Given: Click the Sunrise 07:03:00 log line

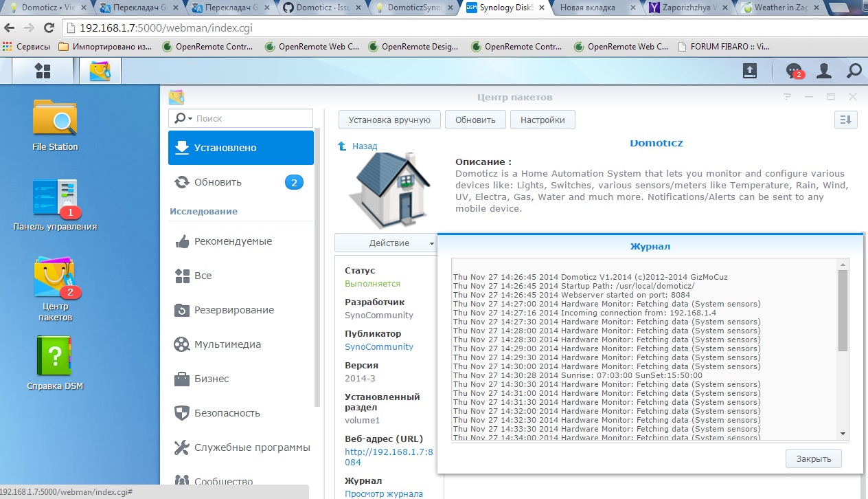Looking at the screenshot, I should (x=578, y=375).
